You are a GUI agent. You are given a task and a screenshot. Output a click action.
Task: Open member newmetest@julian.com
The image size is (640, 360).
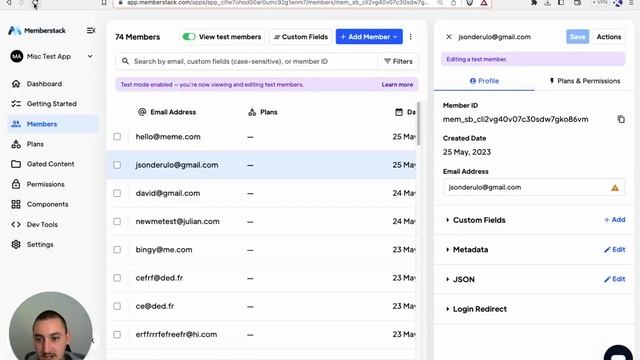pos(178,221)
